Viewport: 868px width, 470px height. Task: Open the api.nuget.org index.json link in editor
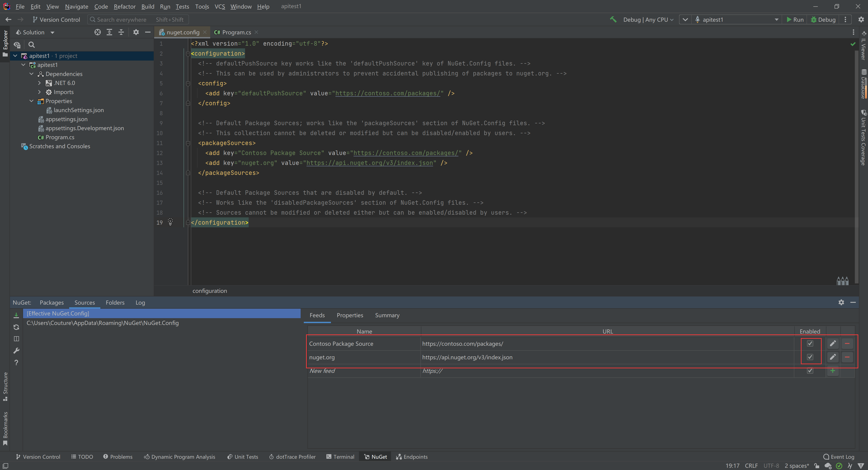[x=369, y=163]
